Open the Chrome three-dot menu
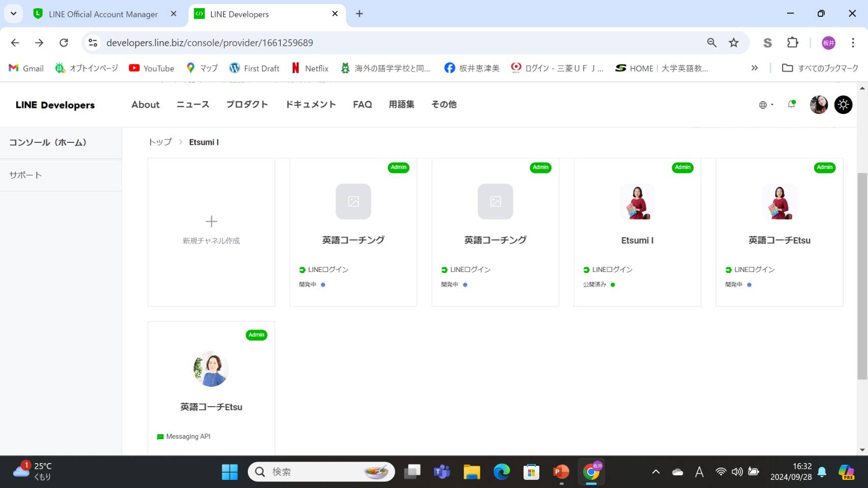This screenshot has width=868, height=488. pyautogui.click(x=853, y=43)
